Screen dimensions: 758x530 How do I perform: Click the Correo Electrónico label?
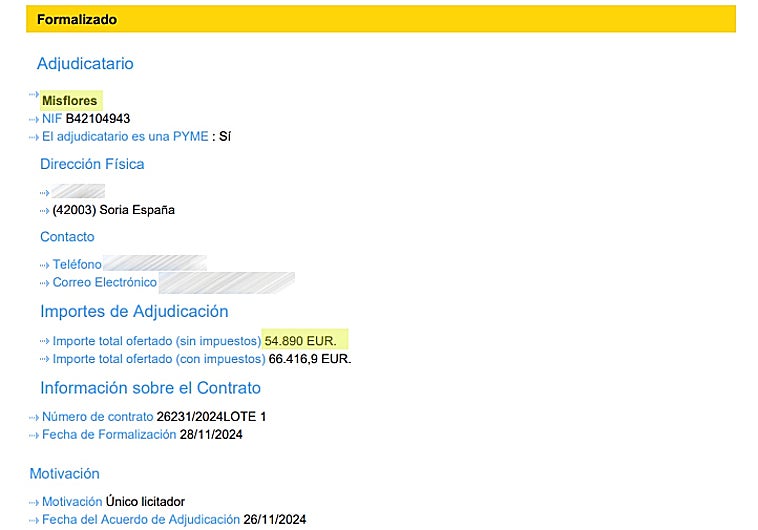104,282
